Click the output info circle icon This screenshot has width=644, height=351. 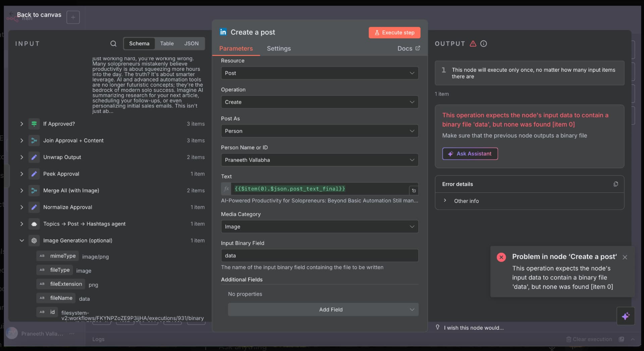483,44
